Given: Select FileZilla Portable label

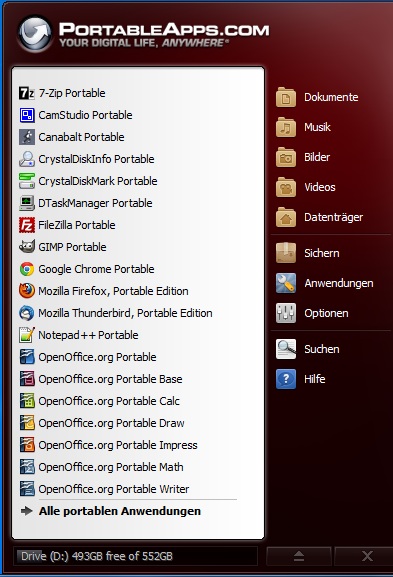Looking at the screenshot, I should tap(77, 225).
